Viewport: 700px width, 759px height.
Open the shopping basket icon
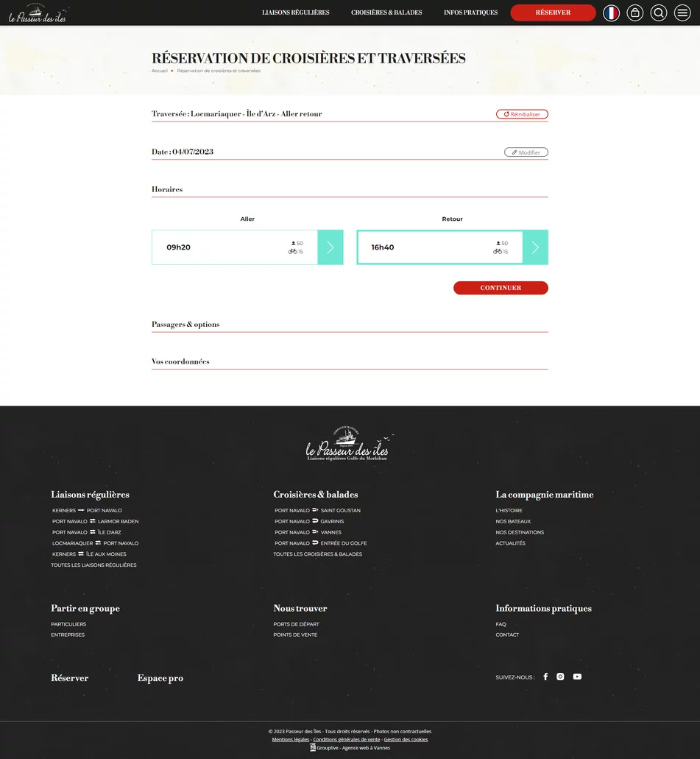click(634, 13)
